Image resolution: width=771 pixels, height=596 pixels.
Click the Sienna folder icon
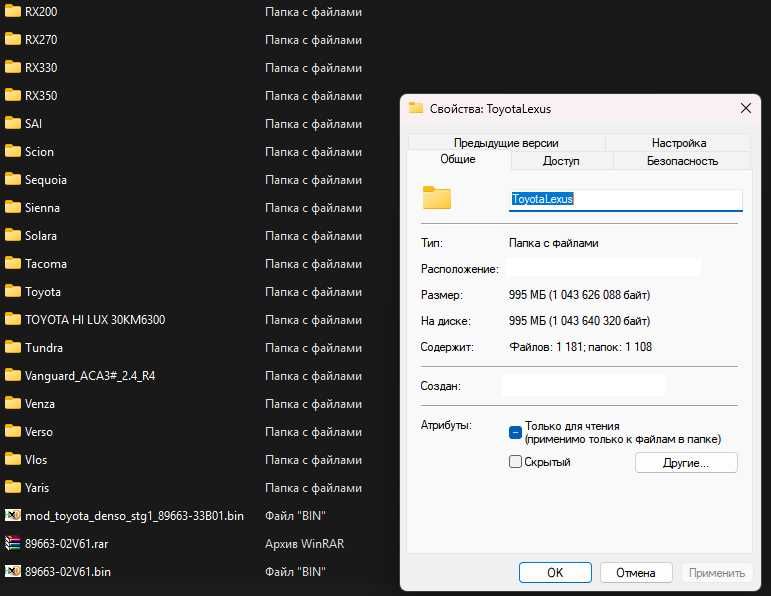click(x=13, y=207)
